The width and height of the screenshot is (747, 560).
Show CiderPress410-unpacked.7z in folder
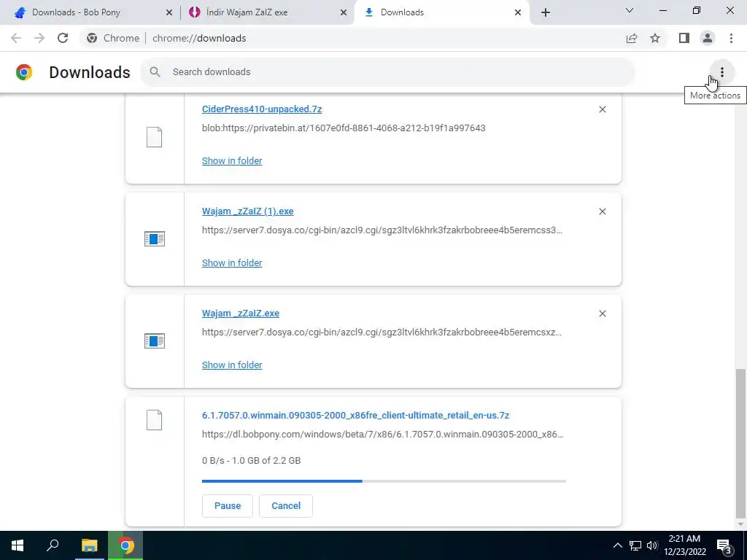pos(232,161)
